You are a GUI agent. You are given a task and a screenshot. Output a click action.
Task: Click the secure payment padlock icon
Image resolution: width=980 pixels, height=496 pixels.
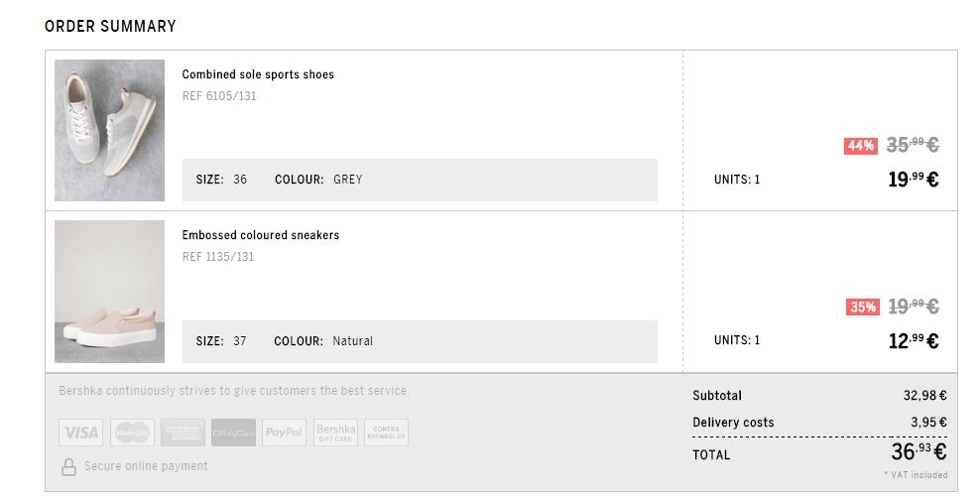[68, 467]
